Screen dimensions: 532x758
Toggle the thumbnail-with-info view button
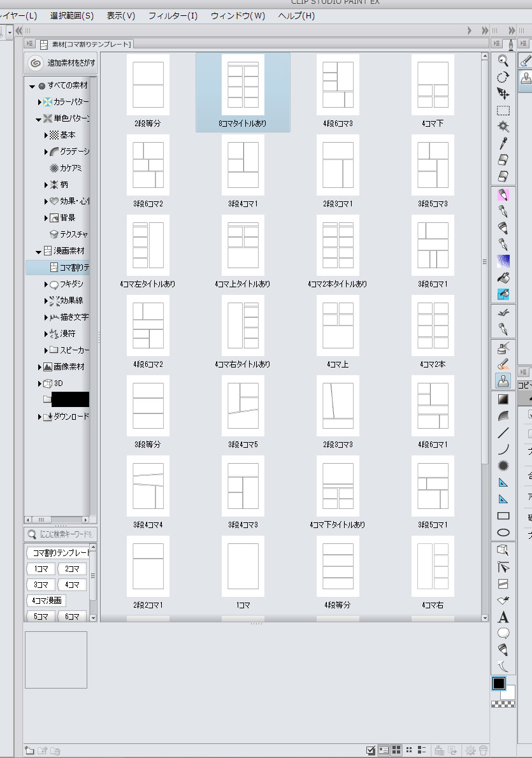tap(384, 750)
